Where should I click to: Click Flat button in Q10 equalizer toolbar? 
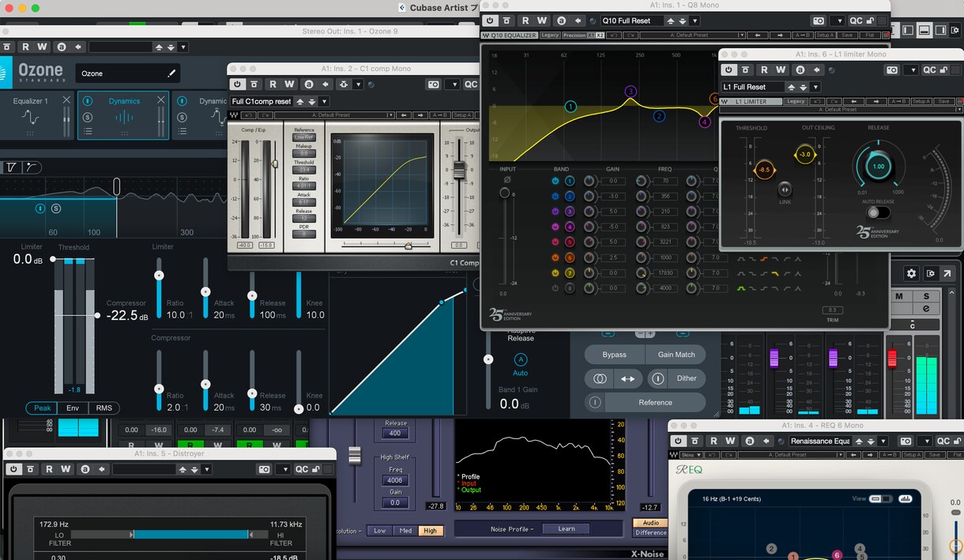pyautogui.click(x=870, y=36)
